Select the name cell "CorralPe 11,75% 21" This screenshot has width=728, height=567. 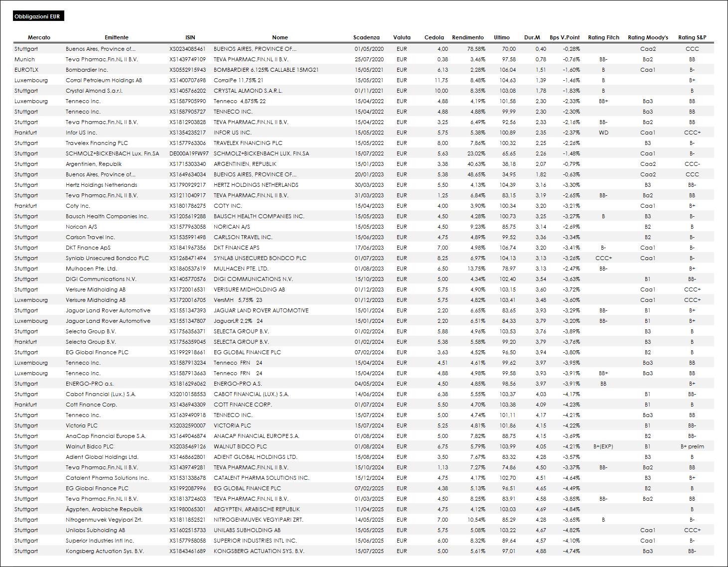coord(239,80)
